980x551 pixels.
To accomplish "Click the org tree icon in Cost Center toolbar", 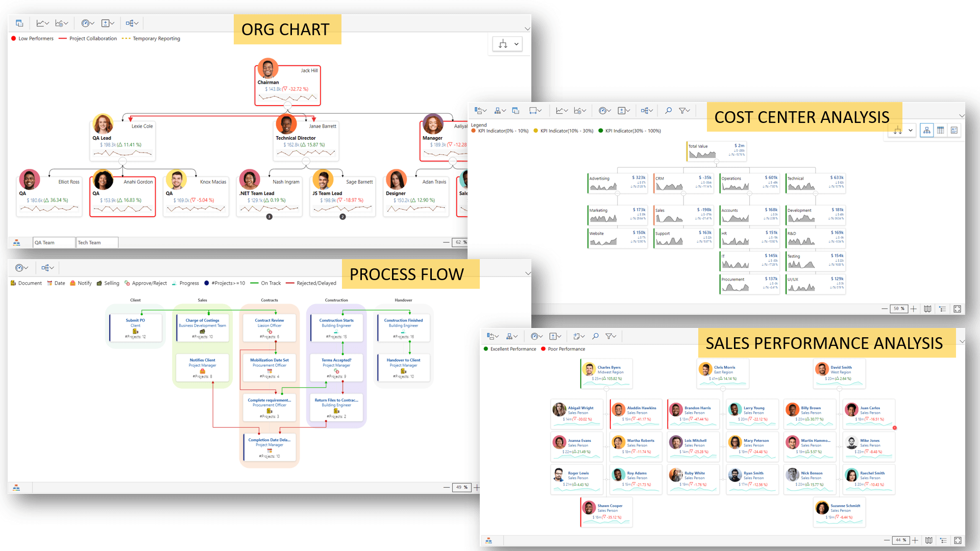I will pyautogui.click(x=500, y=110).
